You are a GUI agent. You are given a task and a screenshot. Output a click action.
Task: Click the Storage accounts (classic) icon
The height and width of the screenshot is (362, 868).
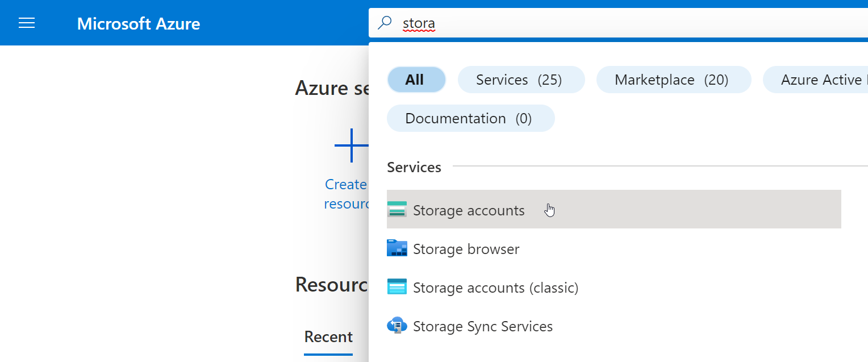397,287
